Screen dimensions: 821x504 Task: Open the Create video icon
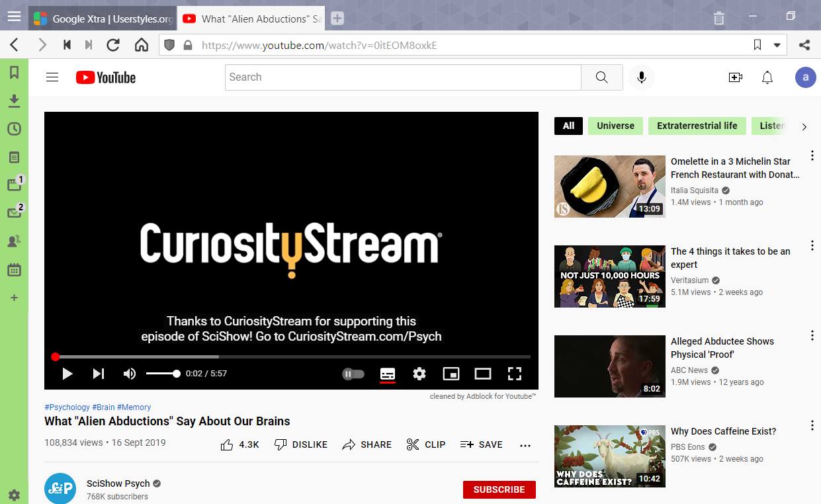pos(735,77)
